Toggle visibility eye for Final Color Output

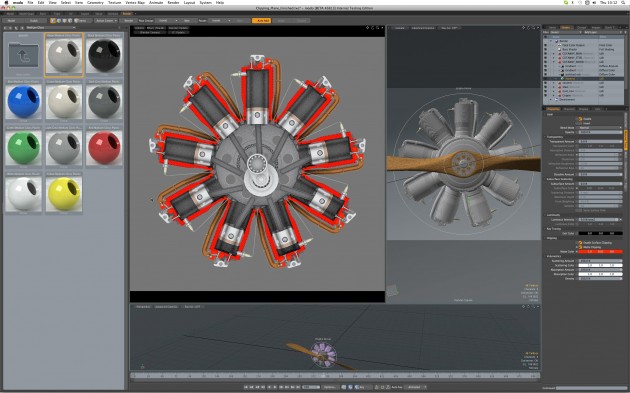pos(546,45)
